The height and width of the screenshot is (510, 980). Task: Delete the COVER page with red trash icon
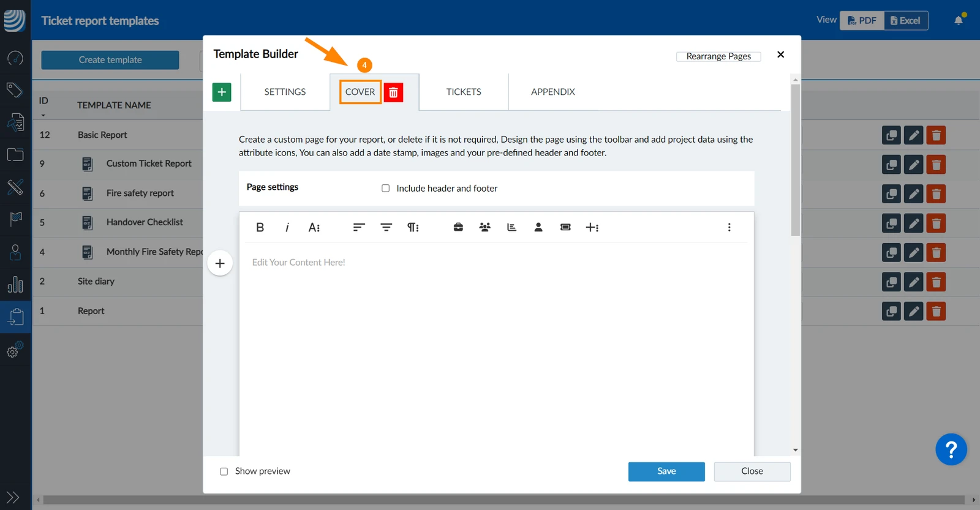[x=393, y=92]
